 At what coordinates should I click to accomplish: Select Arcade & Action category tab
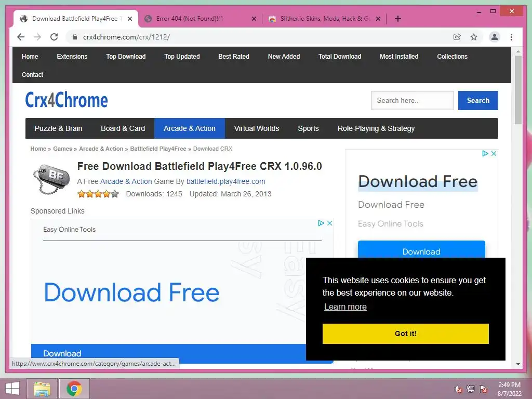189,128
